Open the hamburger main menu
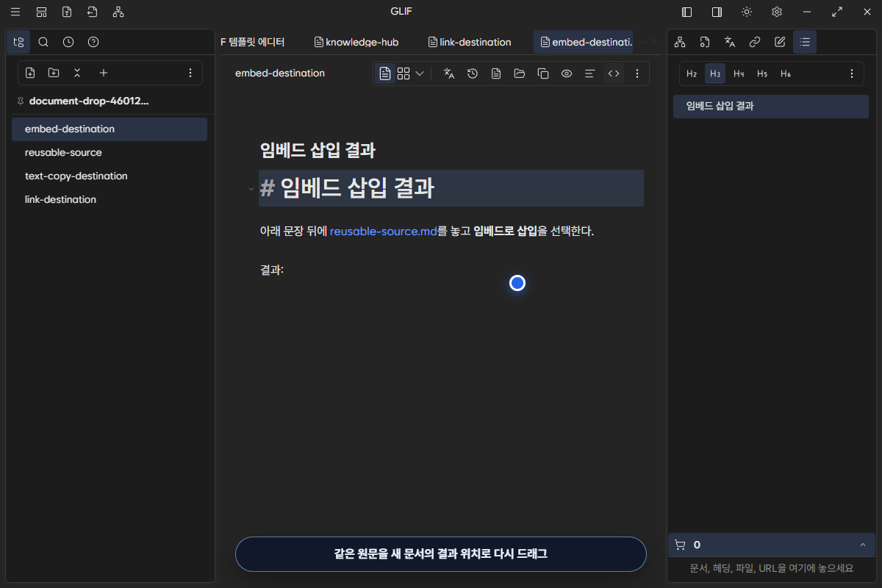The height and width of the screenshot is (588, 882). point(15,12)
